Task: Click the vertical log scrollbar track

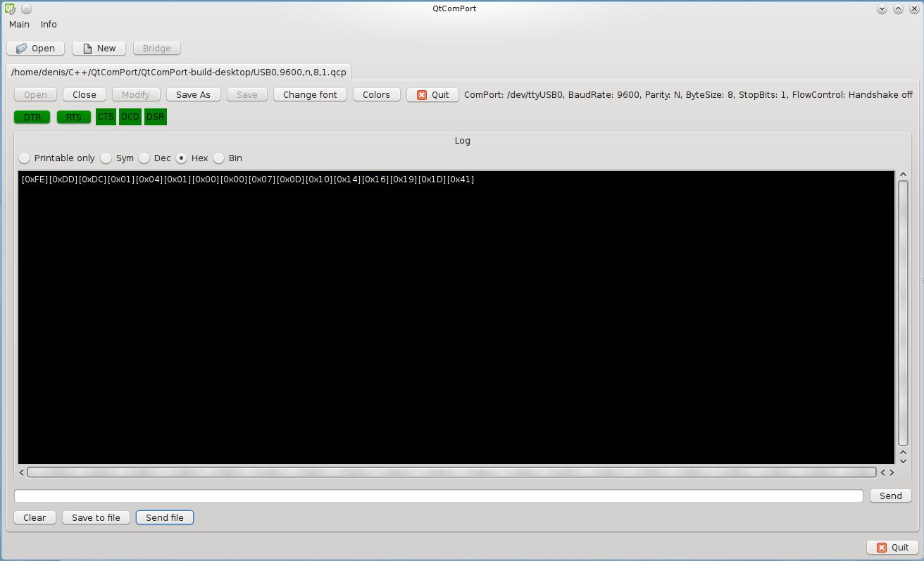Action: coord(903,313)
